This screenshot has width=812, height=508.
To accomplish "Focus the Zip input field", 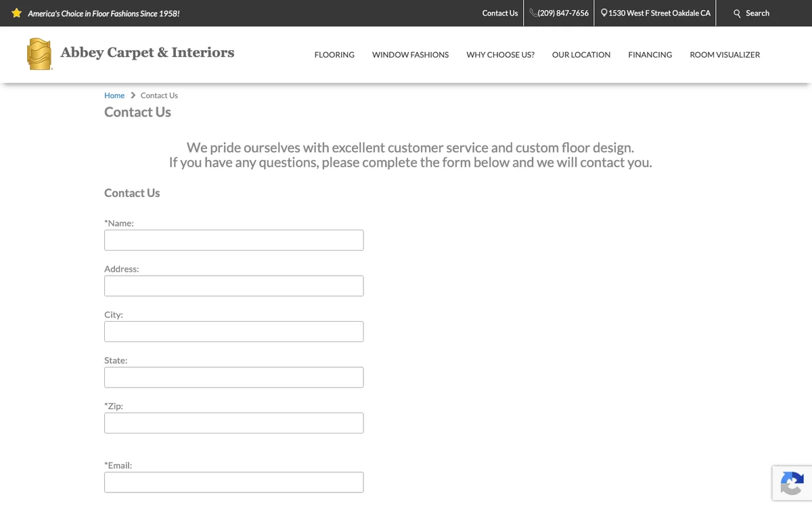I will [x=233, y=423].
